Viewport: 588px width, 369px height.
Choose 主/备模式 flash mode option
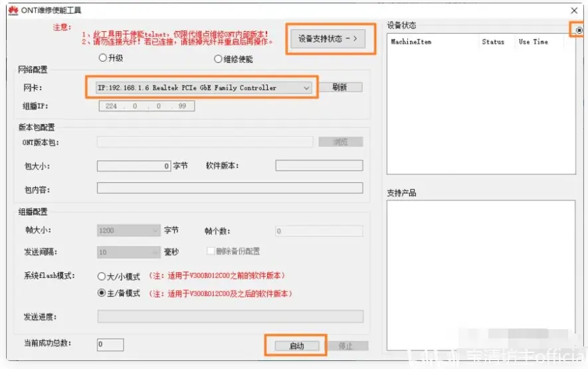(x=101, y=293)
